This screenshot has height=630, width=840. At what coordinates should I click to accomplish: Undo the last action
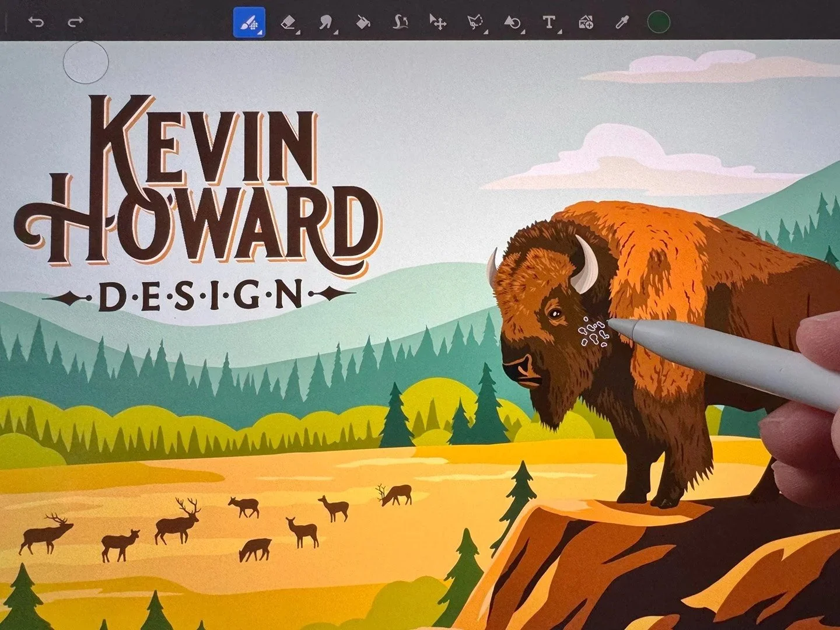(36, 23)
